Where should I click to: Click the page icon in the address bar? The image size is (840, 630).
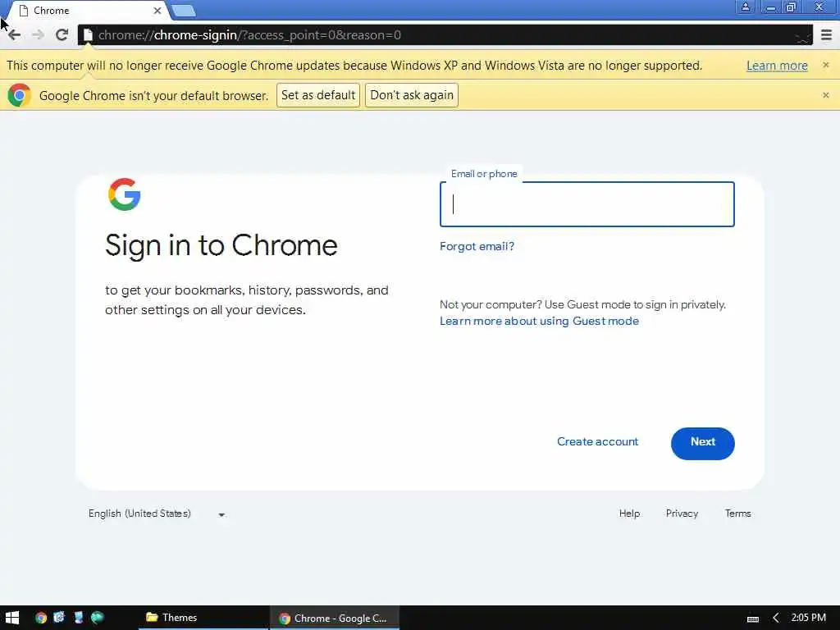click(88, 35)
